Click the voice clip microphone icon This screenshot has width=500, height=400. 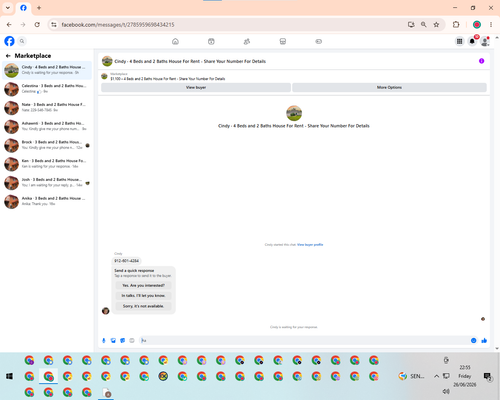104,340
